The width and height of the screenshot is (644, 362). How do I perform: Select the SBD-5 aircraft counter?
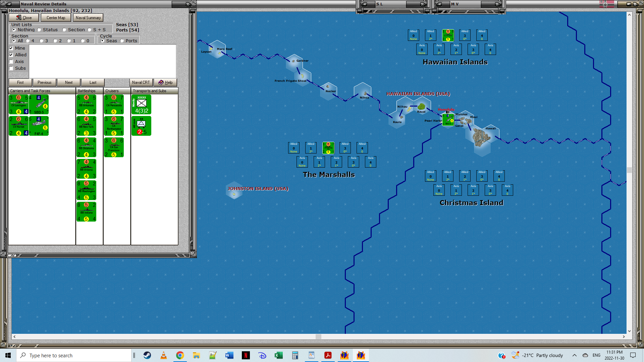click(39, 105)
